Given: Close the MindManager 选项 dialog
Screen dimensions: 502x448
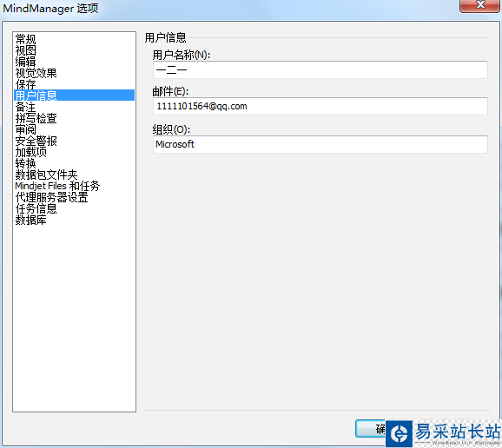Looking at the screenshot, I should 480,5.
